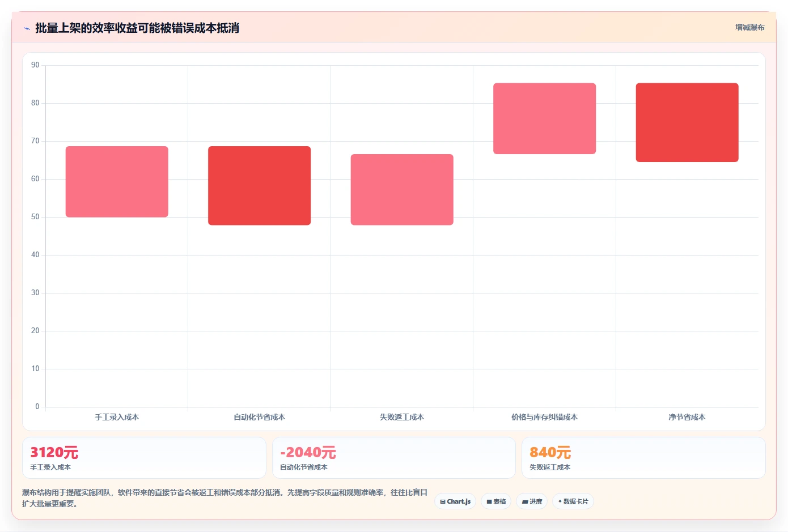Click the 数据卡片 tag chip
788x532 pixels.
point(573,501)
